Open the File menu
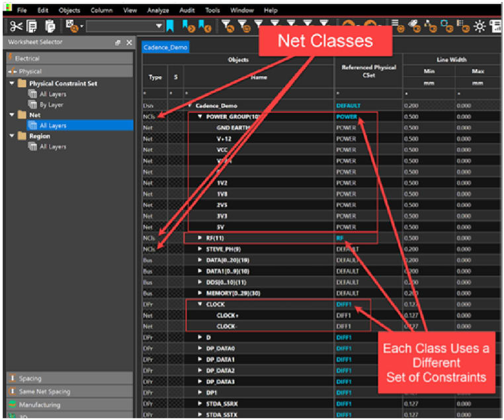The image size is (504, 420). pyautogui.click(x=22, y=11)
